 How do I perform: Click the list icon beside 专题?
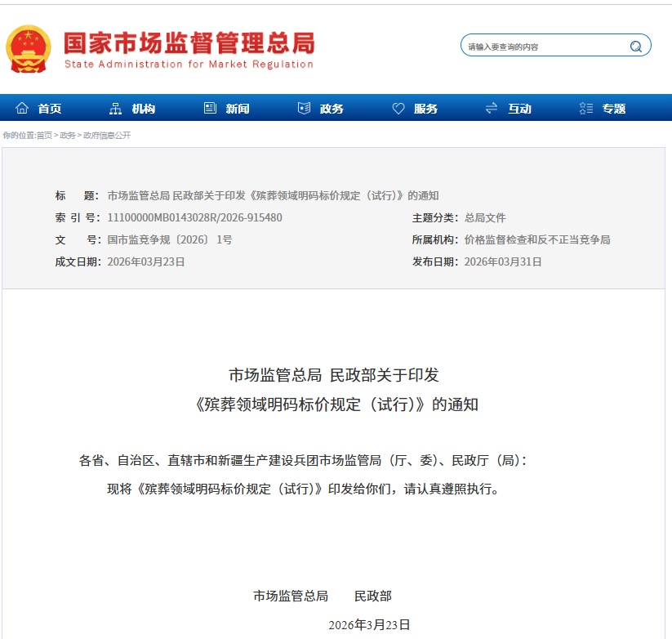pyautogui.click(x=585, y=109)
